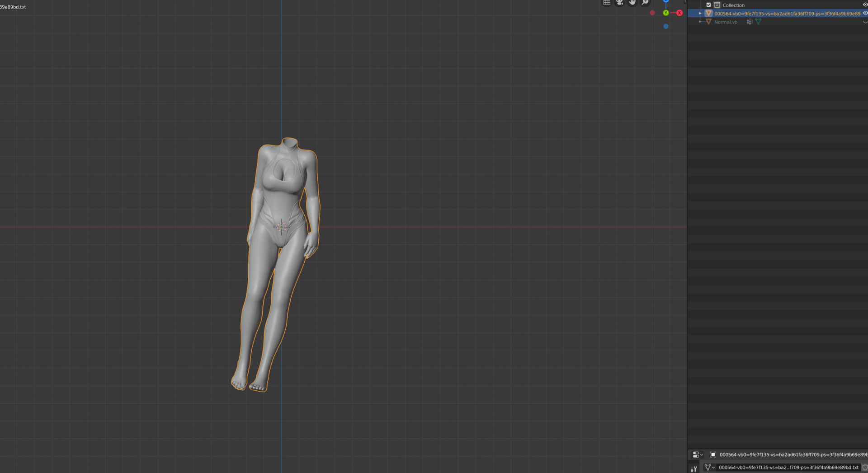Viewport: 868px width, 473px height.
Task: Click the 59e89bd.txt label in viewport corner
Action: point(13,7)
